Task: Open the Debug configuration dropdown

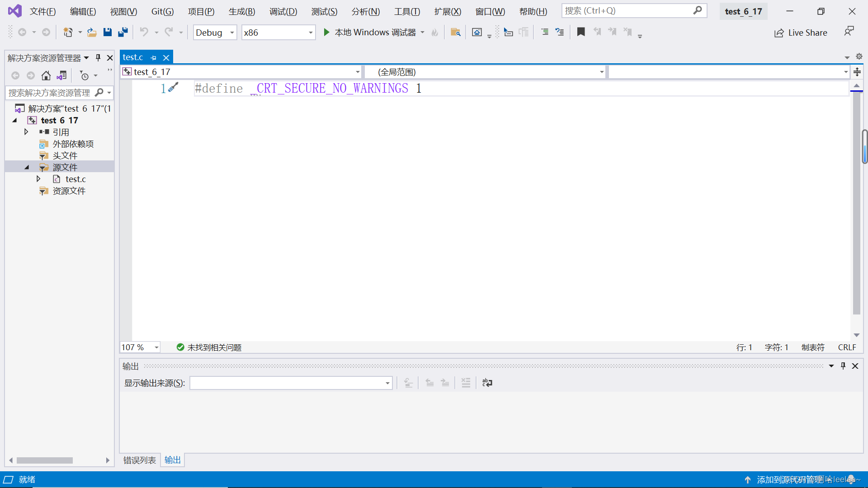Action: tap(231, 33)
